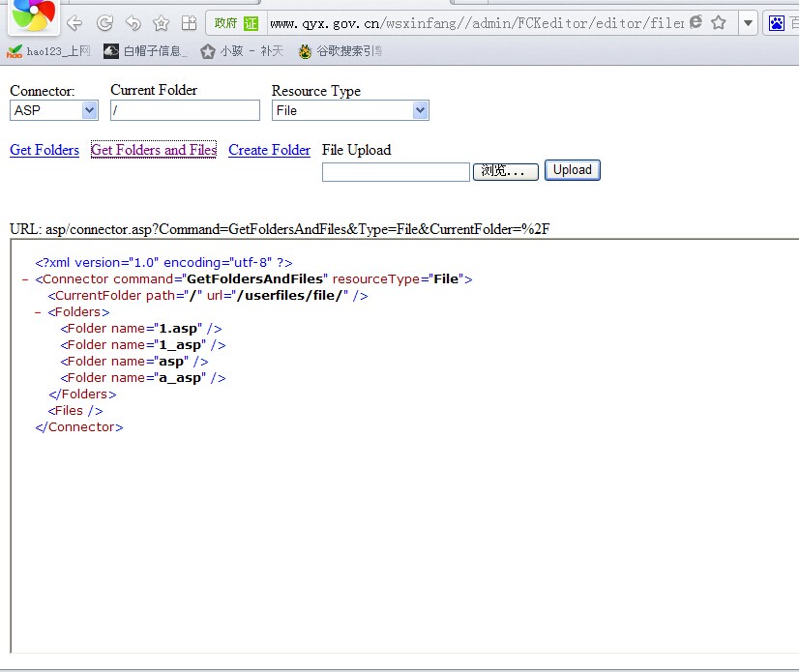Click the xml version declaration line
The width and height of the screenshot is (799, 672).
pos(163,262)
